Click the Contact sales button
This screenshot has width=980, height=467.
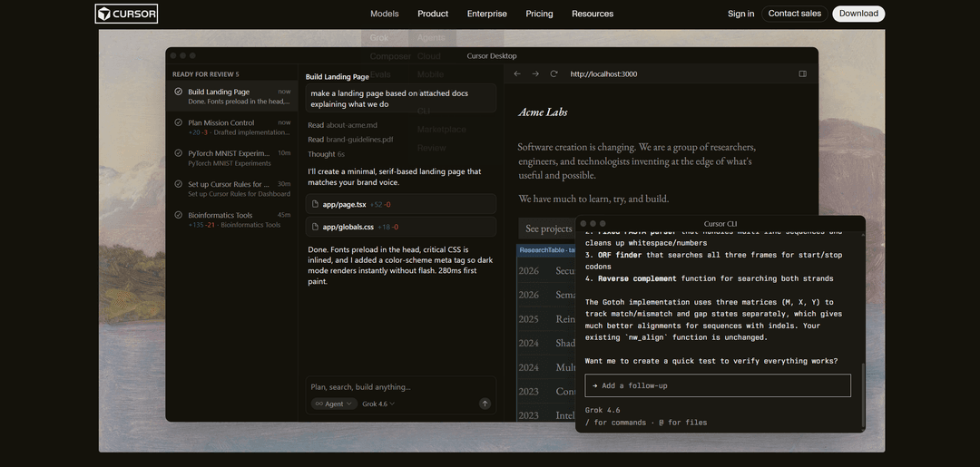point(794,14)
